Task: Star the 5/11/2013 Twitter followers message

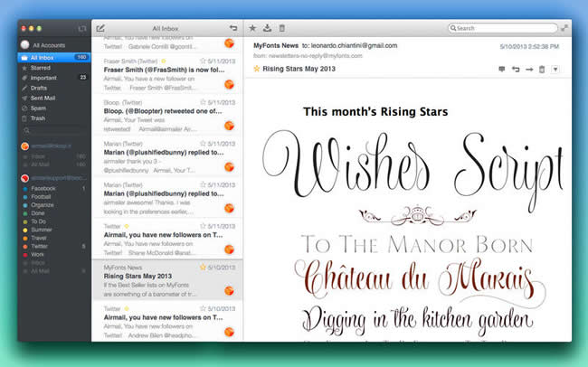Action: 203,226
